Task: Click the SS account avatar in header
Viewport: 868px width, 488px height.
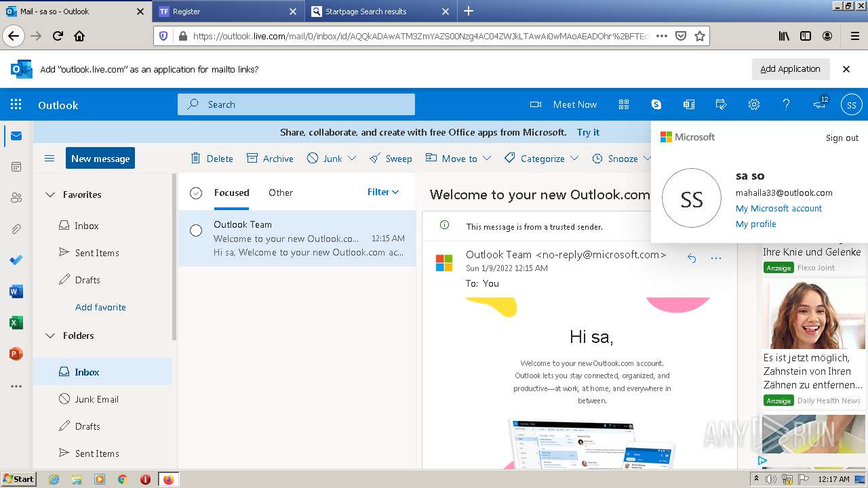Action: coord(851,104)
